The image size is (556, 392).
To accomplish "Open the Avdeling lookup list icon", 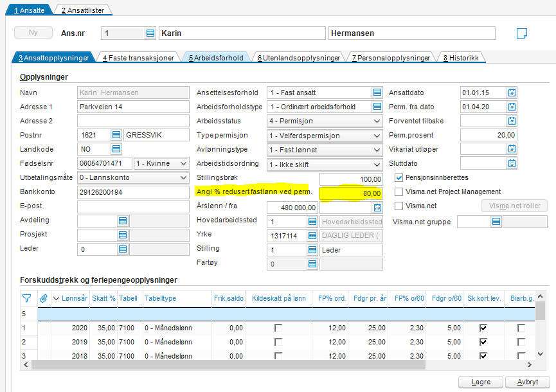I will [x=123, y=220].
